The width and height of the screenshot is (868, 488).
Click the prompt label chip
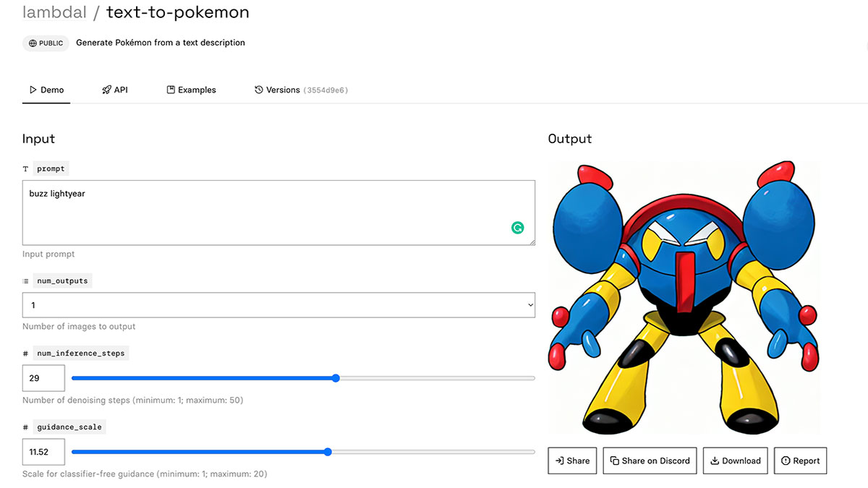[51, 168]
